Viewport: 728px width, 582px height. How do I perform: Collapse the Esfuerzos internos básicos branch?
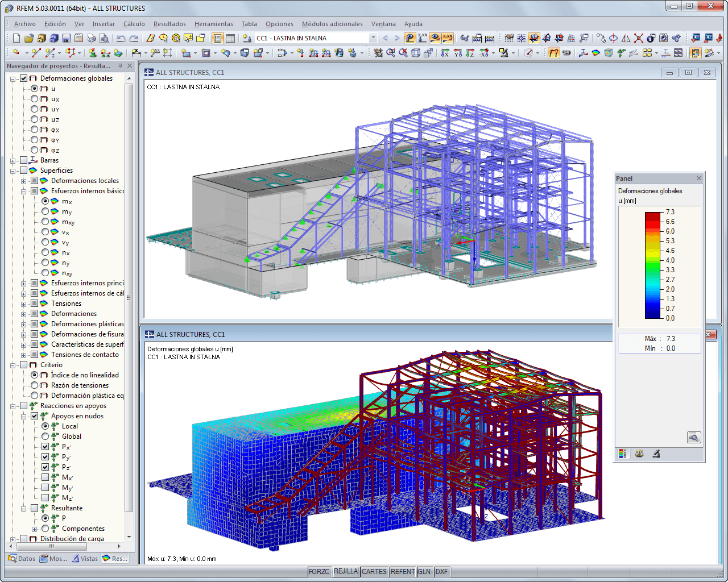(x=24, y=191)
